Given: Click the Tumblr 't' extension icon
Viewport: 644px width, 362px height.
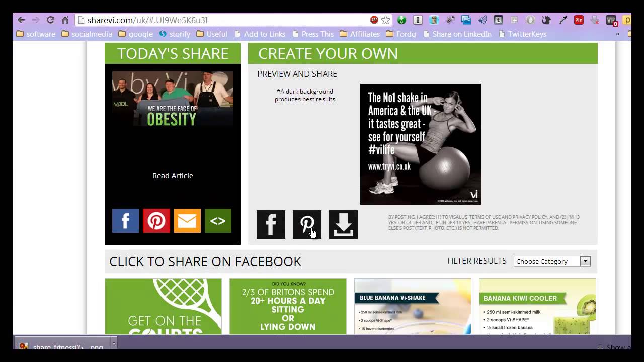Looking at the screenshot, I should point(498,20).
